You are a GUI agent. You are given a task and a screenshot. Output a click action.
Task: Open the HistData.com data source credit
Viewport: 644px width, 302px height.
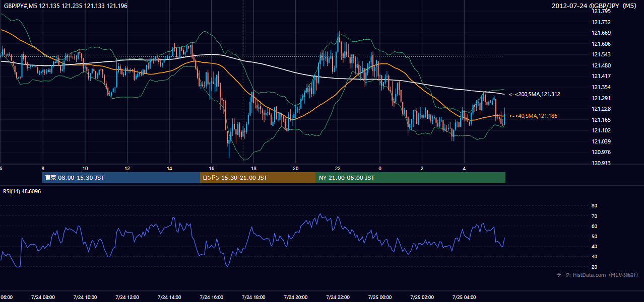click(x=598, y=275)
